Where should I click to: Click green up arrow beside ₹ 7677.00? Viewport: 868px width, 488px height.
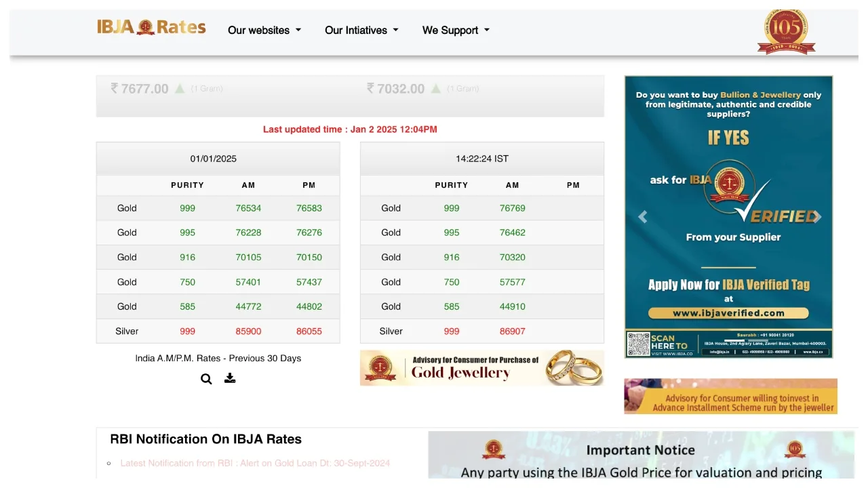click(x=180, y=88)
